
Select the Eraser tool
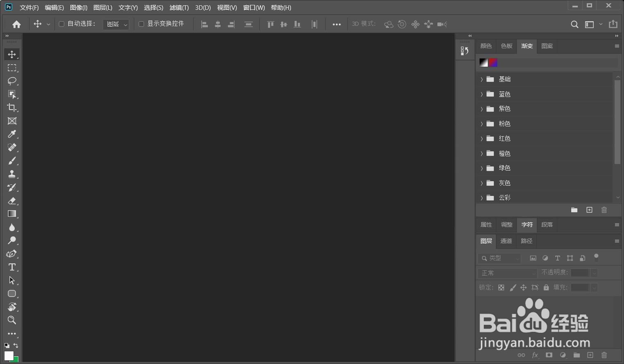(12, 201)
